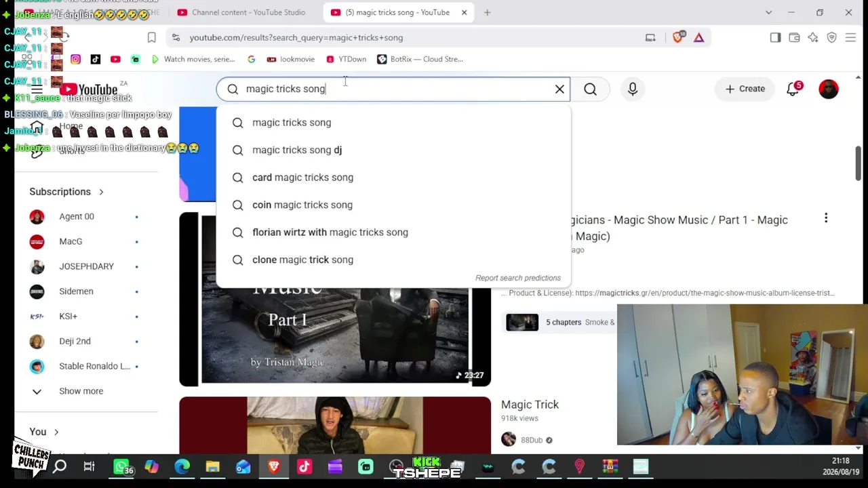
Task: Clear the YouTube search box
Action: coord(559,89)
